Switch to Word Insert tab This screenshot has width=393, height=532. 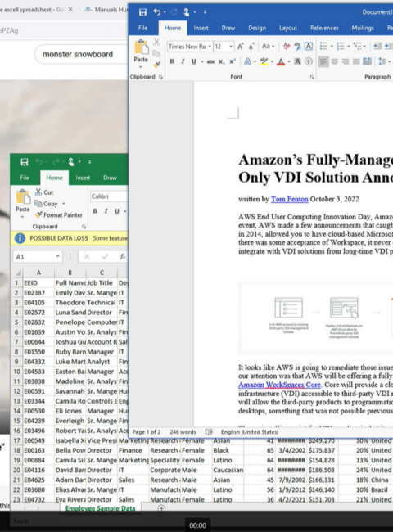201,28
